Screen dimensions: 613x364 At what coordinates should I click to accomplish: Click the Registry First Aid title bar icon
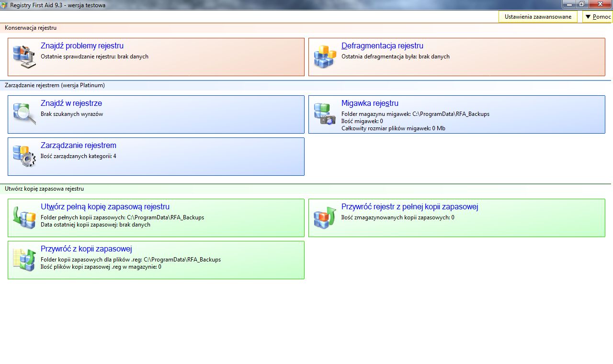coord(4,5)
